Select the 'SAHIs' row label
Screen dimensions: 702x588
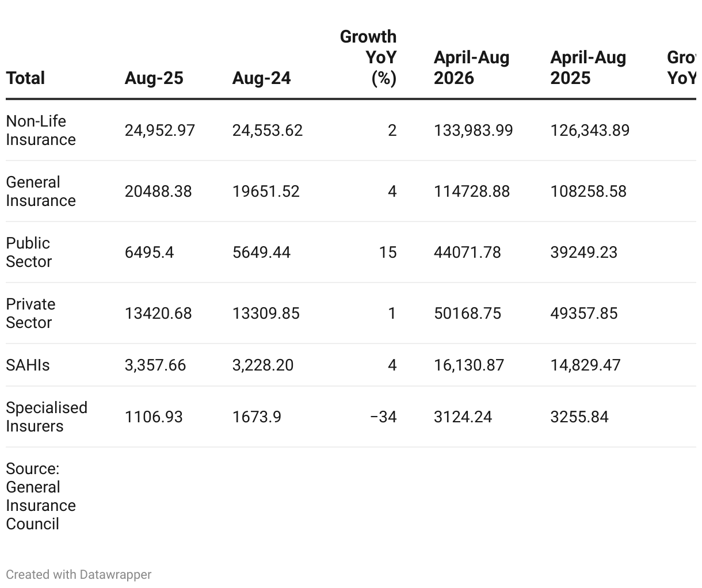[28, 365]
